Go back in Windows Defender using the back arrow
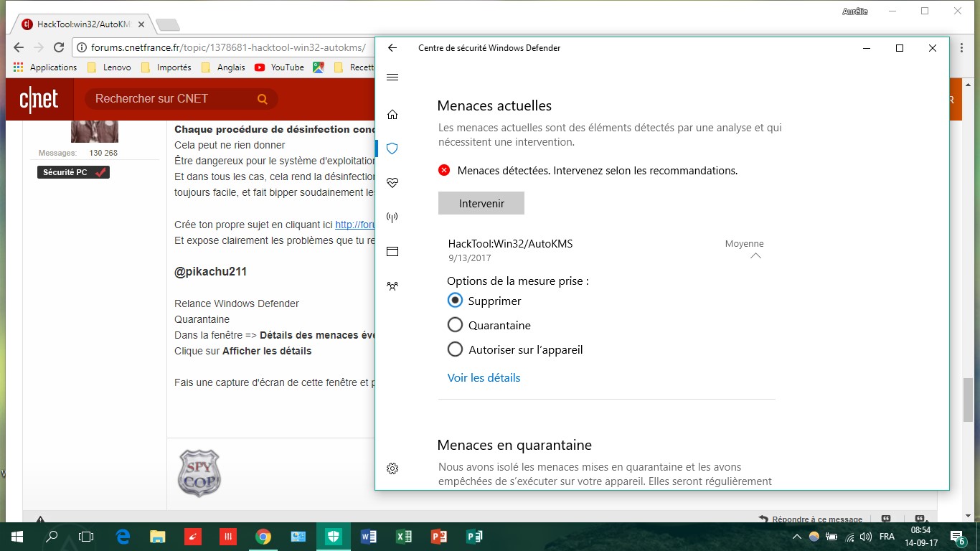The height and width of the screenshot is (551, 980). [x=392, y=48]
